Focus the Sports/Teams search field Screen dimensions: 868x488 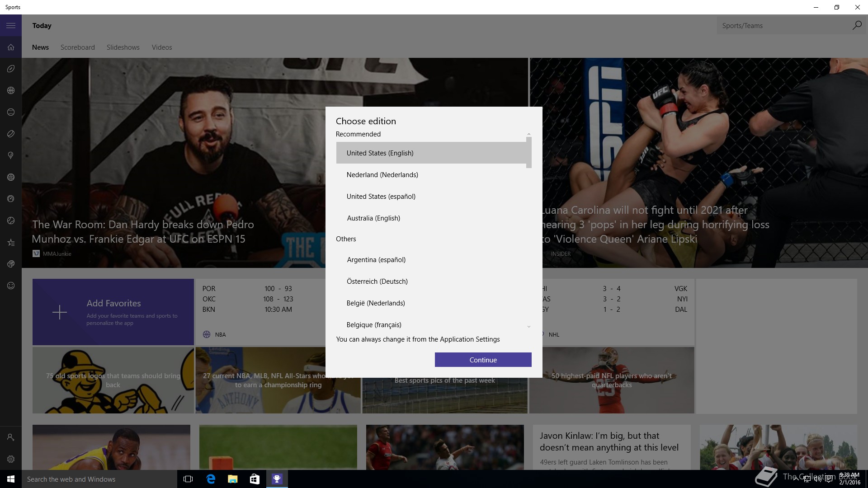pyautogui.click(x=784, y=25)
